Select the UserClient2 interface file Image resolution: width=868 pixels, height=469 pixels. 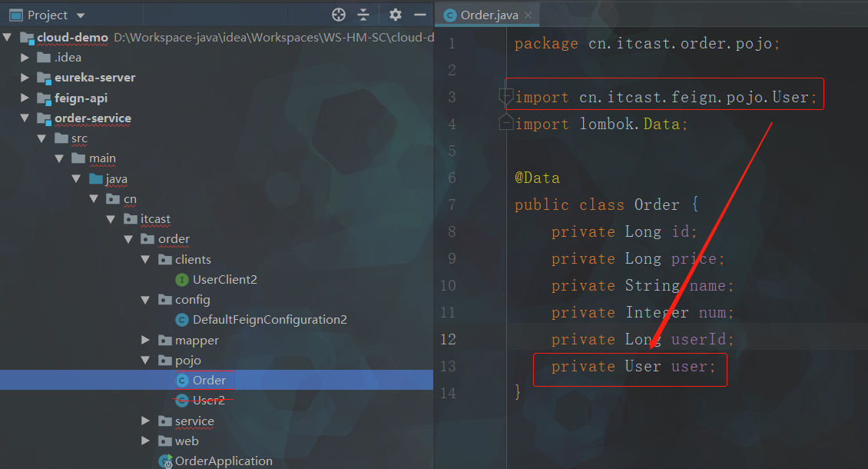pyautogui.click(x=225, y=279)
